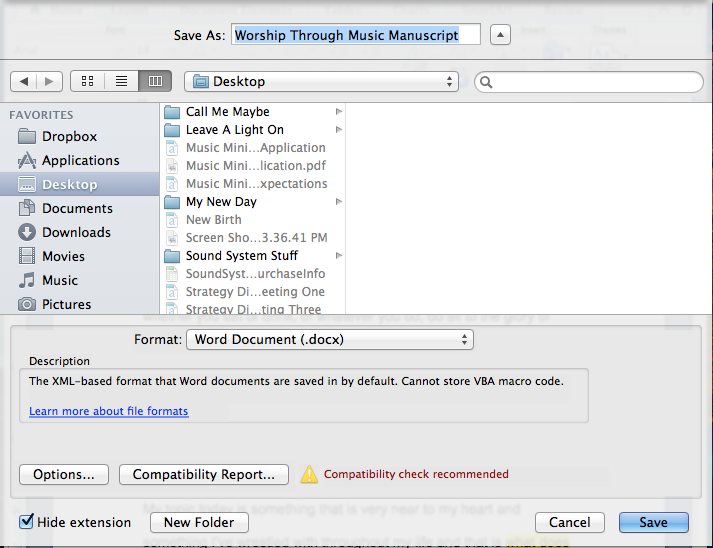Open the Learn more about file formats link
The height and width of the screenshot is (548, 713).
click(108, 411)
